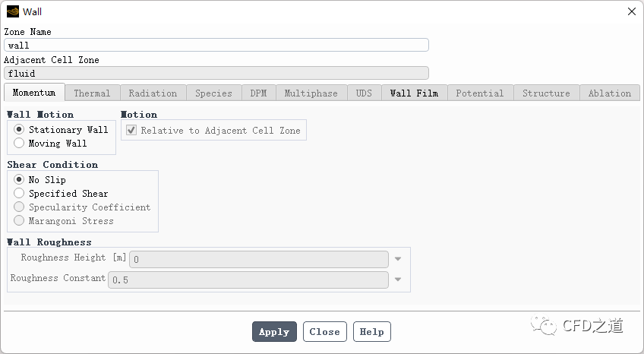Click the Fluent logo icon in title bar
The width and height of the screenshot is (644, 354).
pyautogui.click(x=12, y=11)
